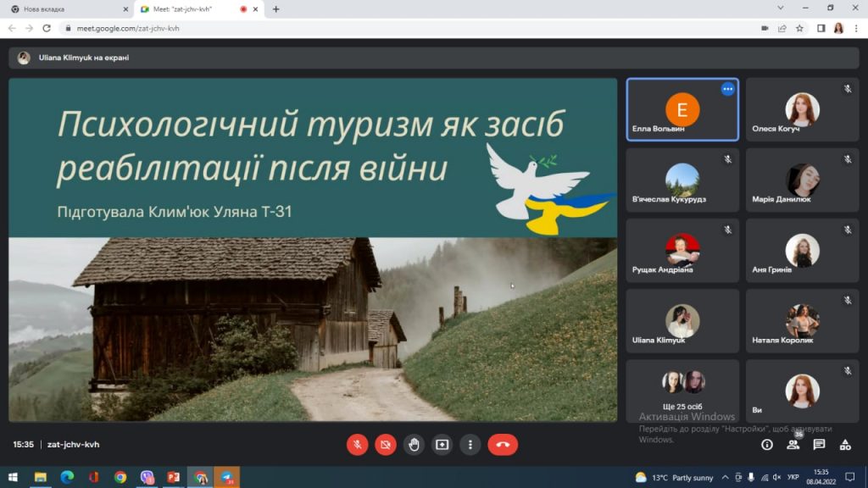Open more options three-dot menu in call bar

pos(470,445)
